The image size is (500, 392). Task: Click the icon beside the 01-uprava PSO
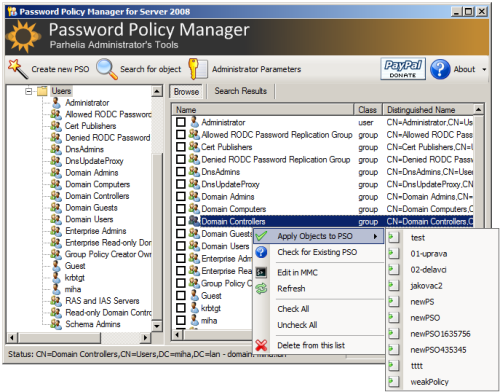[x=394, y=254]
